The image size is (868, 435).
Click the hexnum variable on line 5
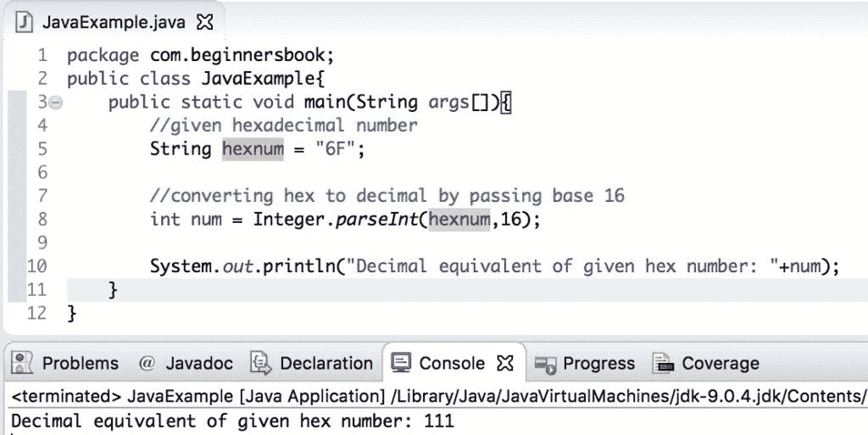click(253, 149)
